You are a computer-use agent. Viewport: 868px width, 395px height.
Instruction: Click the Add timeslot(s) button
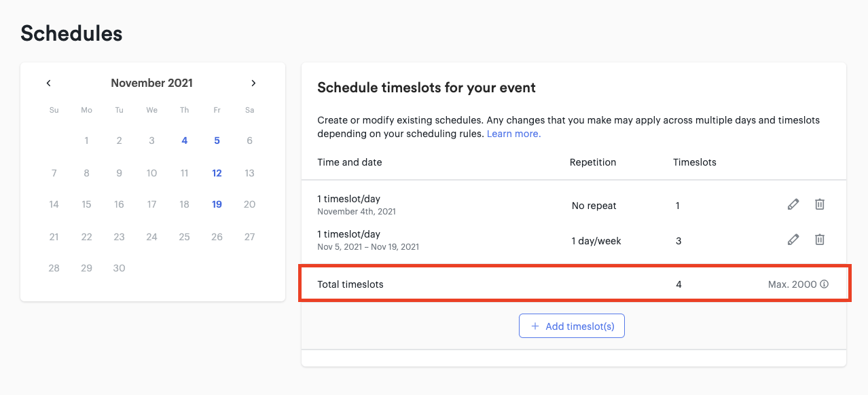pyautogui.click(x=572, y=326)
